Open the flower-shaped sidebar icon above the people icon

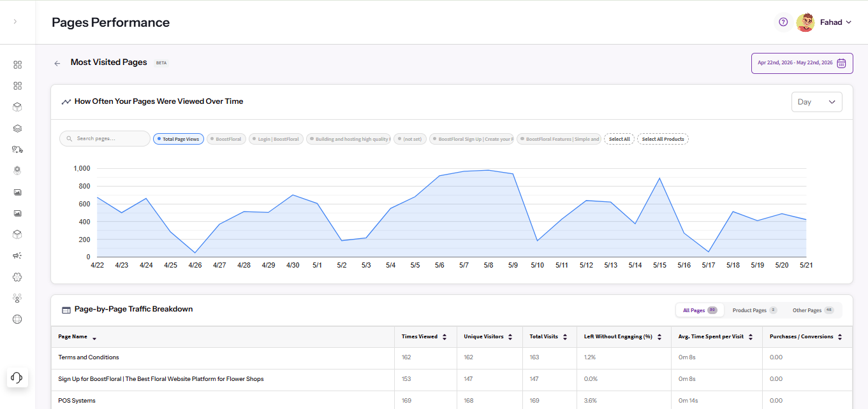click(17, 277)
